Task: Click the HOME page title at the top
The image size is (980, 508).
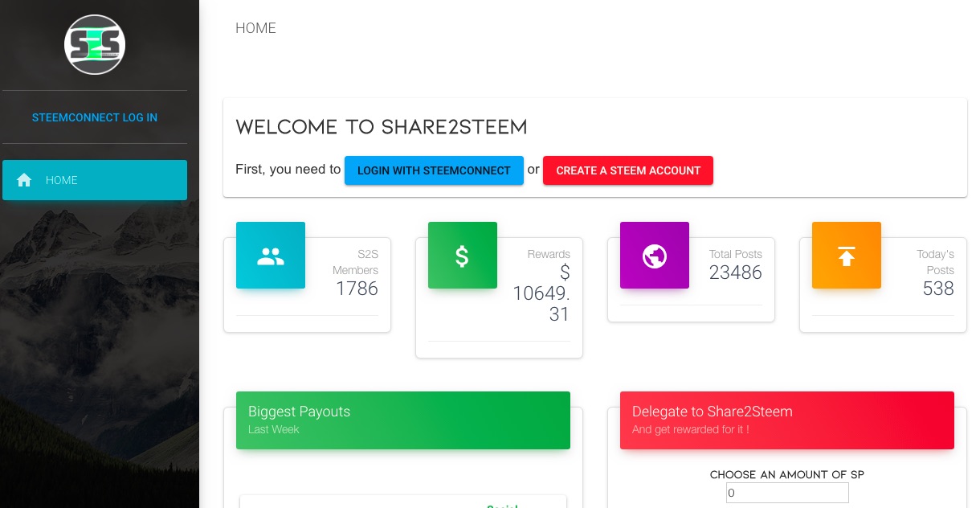Action: tap(255, 28)
